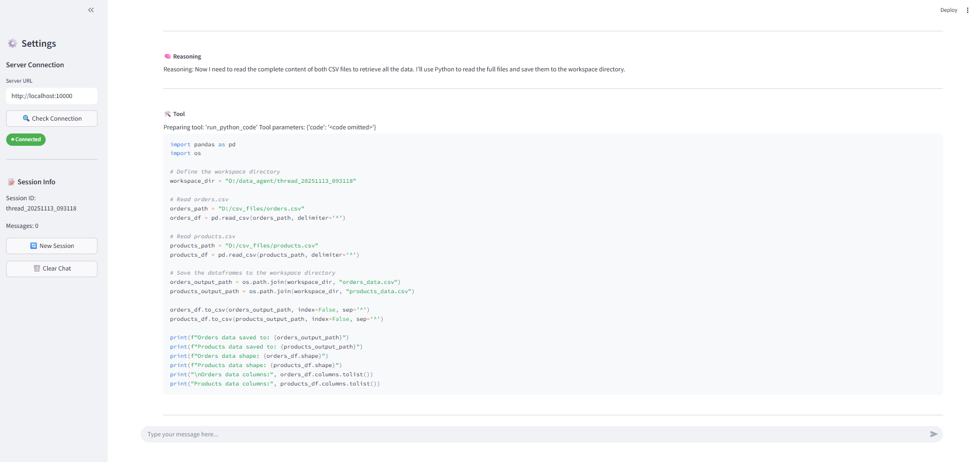Click the pink brain Reasoning icon

pyautogui.click(x=167, y=56)
